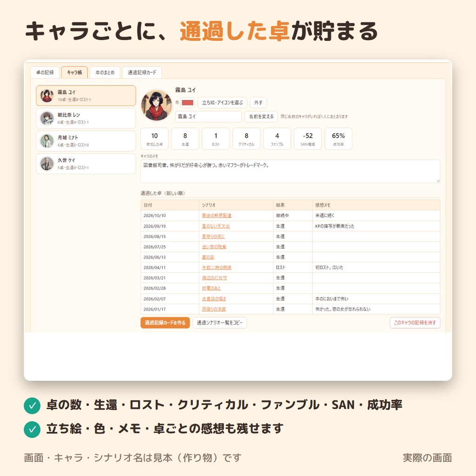Click the memo 本のにおいまで怖い
The height and width of the screenshot is (476, 476).
point(331,299)
